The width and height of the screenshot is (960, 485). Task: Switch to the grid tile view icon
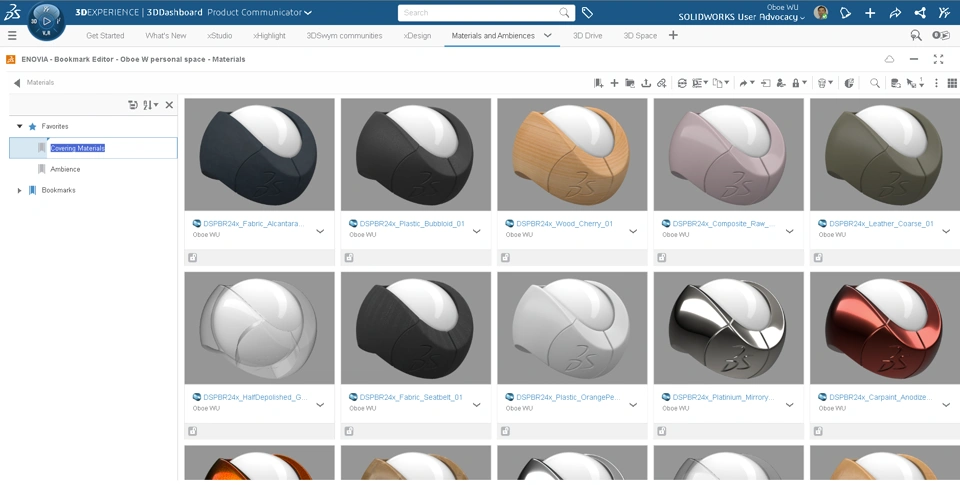952,83
